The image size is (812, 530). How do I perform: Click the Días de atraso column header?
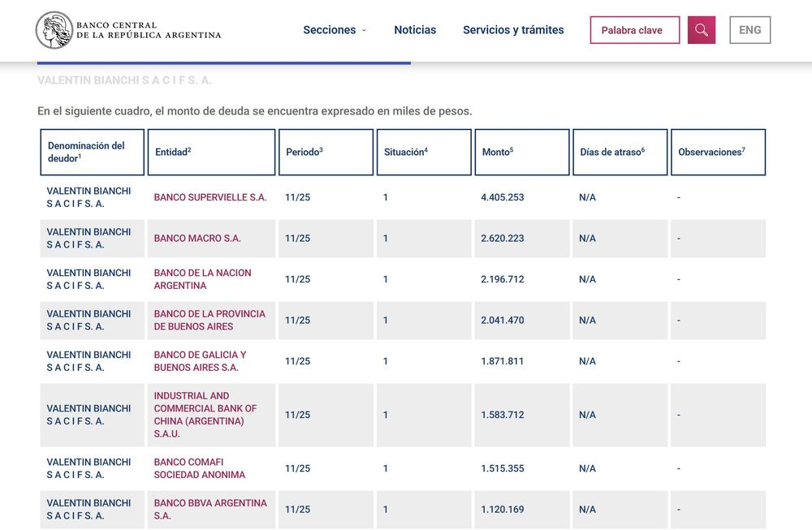point(620,152)
